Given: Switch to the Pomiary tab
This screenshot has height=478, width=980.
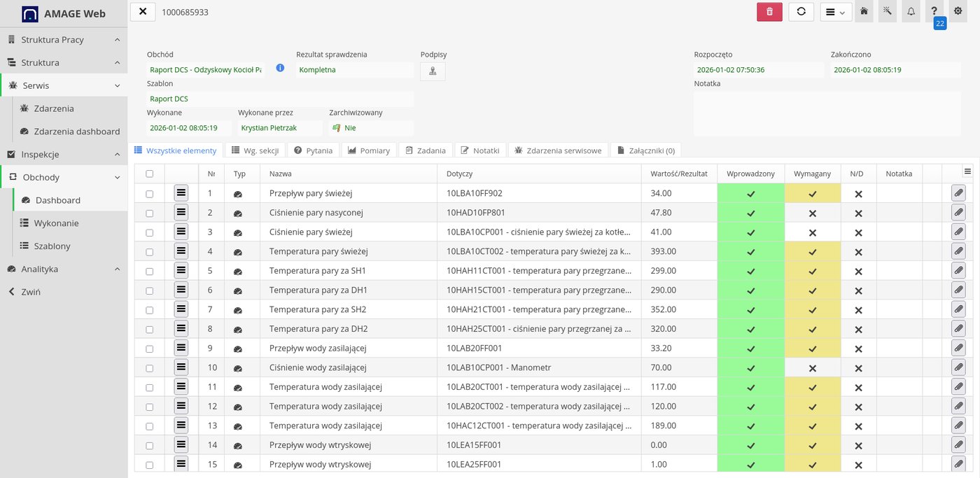Looking at the screenshot, I should [369, 150].
